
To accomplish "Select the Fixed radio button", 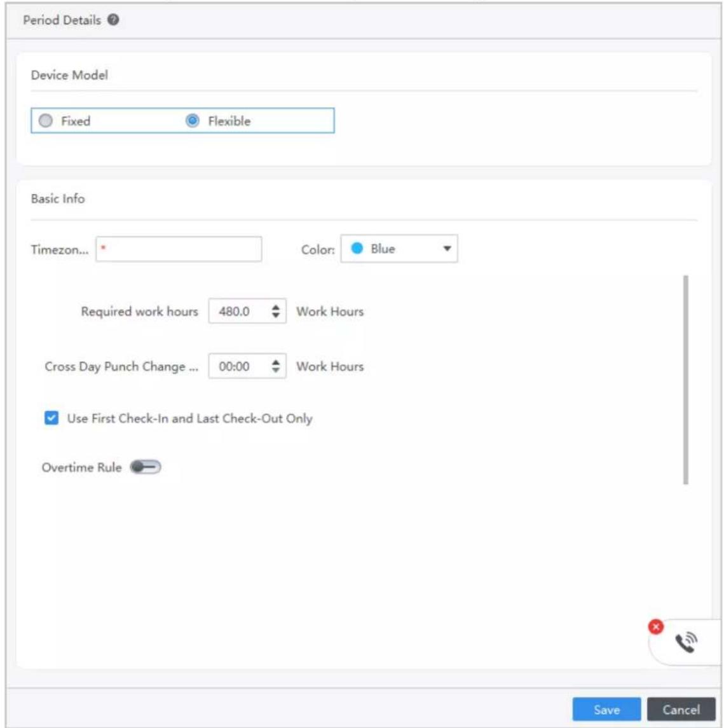I will point(46,121).
